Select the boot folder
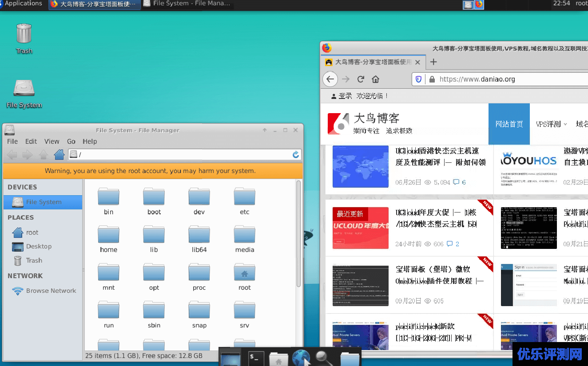Viewport: 588px width, 366px height. pyautogui.click(x=154, y=201)
